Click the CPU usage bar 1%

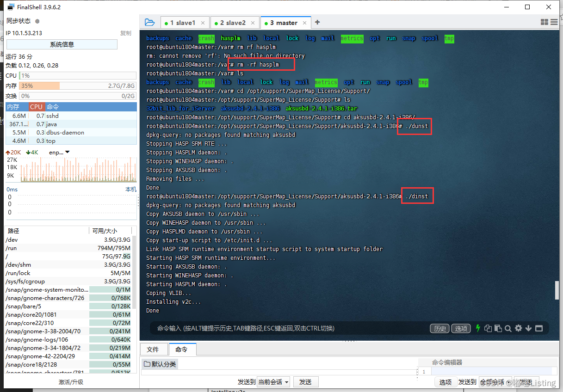pyautogui.click(x=78, y=75)
